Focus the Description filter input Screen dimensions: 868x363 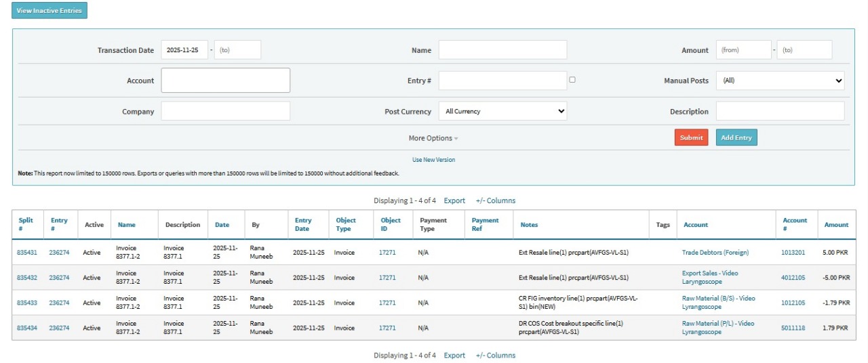780,111
